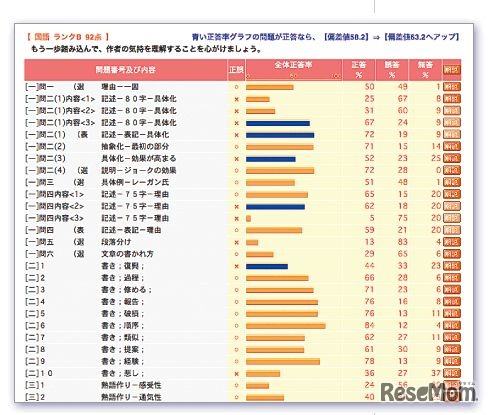Screen dimensions: 491x415
Task: Click the advice sentence beginning もう一歩踏み込んで
Action: click(x=146, y=49)
